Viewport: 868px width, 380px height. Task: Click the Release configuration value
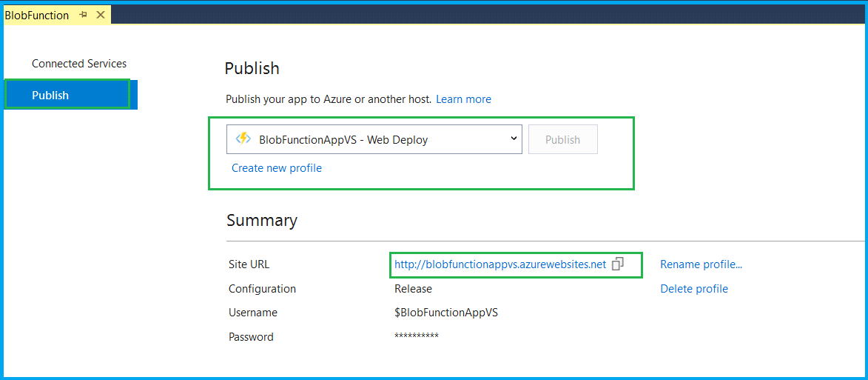pyautogui.click(x=413, y=289)
